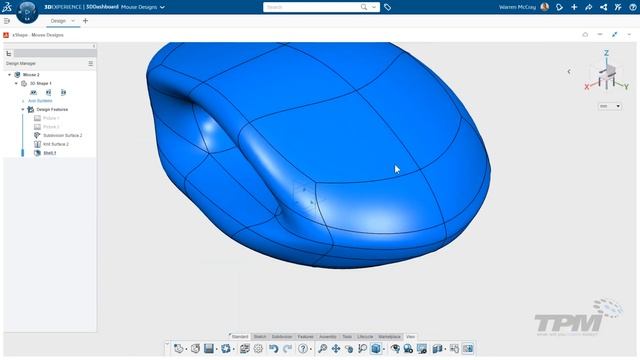This screenshot has width=640, height=360.
Task: Toggle the XY plane icon
Action: click(33, 93)
